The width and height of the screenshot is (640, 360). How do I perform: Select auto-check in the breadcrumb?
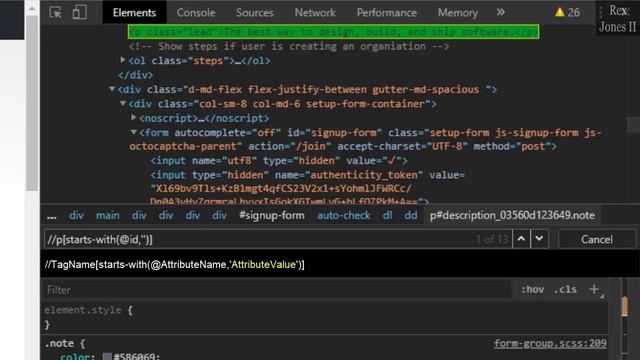pyautogui.click(x=344, y=216)
